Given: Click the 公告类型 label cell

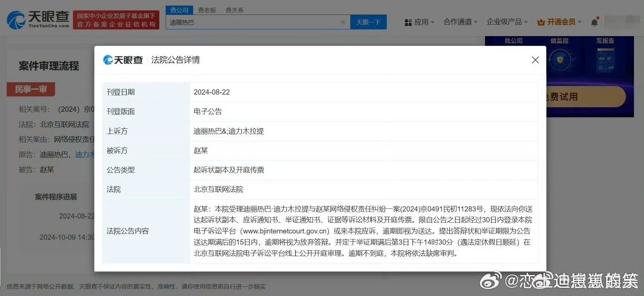Looking at the screenshot, I should coord(146,170).
